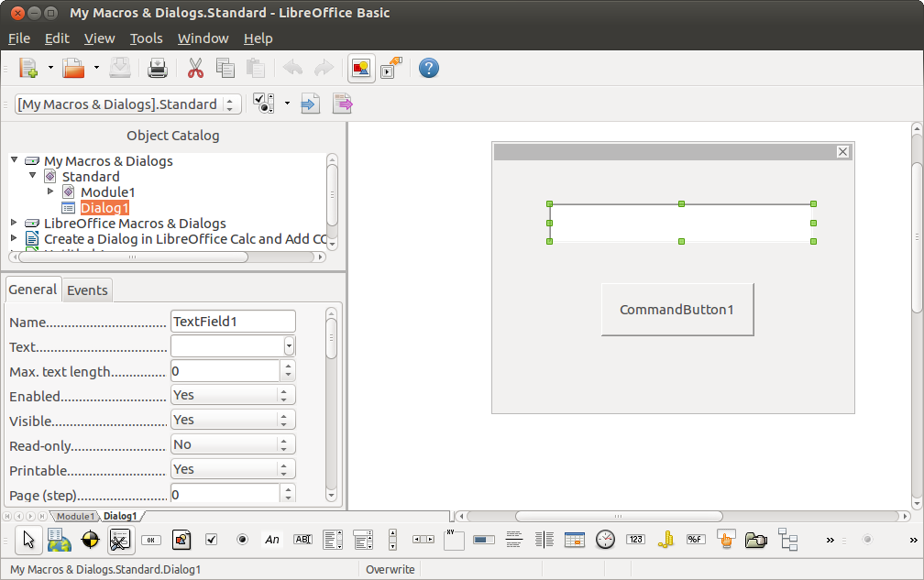Switch to the Module1 tab
The height and width of the screenshot is (580, 924).
[x=75, y=516]
